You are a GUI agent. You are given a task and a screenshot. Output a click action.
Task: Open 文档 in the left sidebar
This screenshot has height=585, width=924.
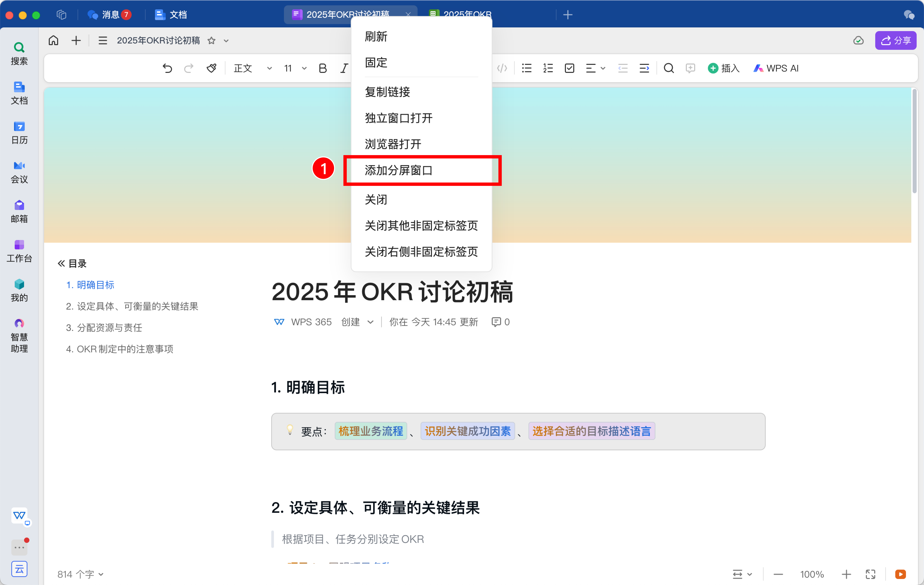[19, 93]
